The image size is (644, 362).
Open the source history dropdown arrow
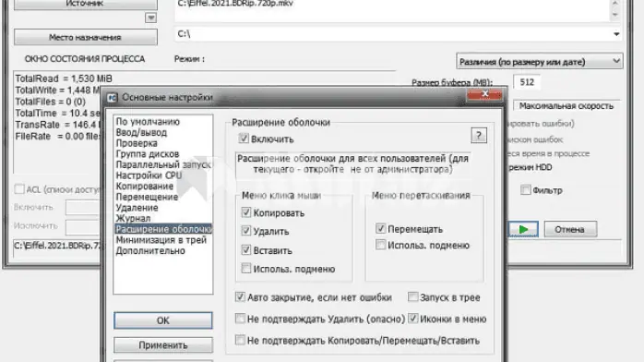click(150, 18)
